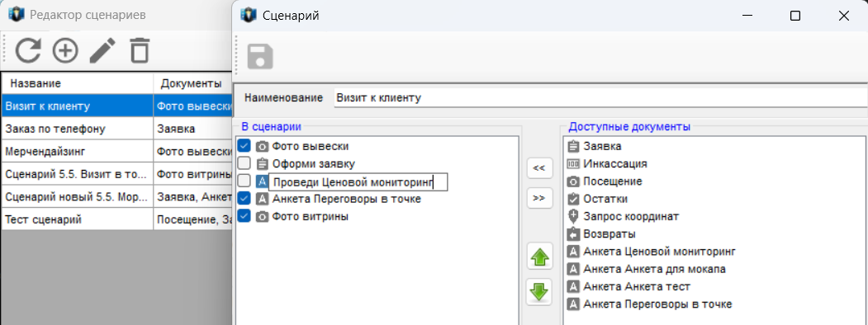
Task: Click the Редактор сценариев window title icon
Action: pyautogui.click(x=16, y=15)
